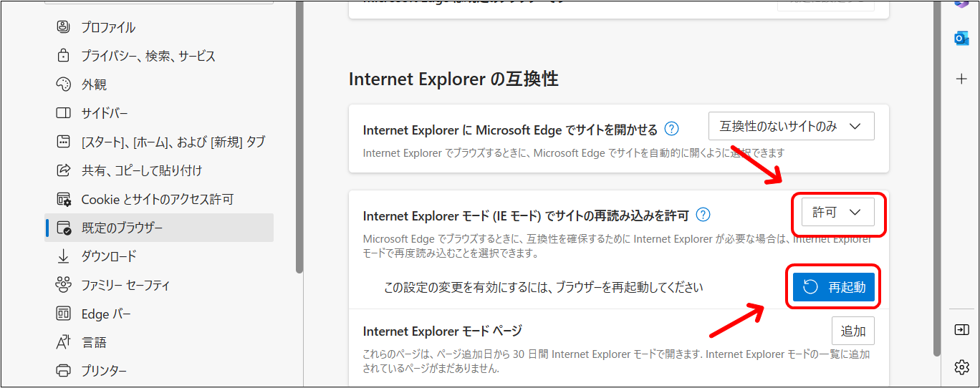Click the default browser icon beside 既定のブラウザー
Image resolution: width=980 pixels, height=388 pixels.
[x=64, y=228]
